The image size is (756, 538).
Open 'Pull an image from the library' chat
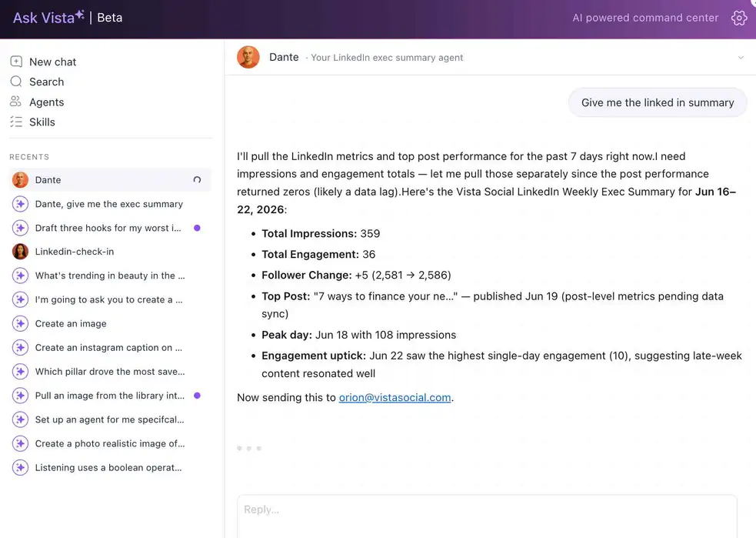111,396
